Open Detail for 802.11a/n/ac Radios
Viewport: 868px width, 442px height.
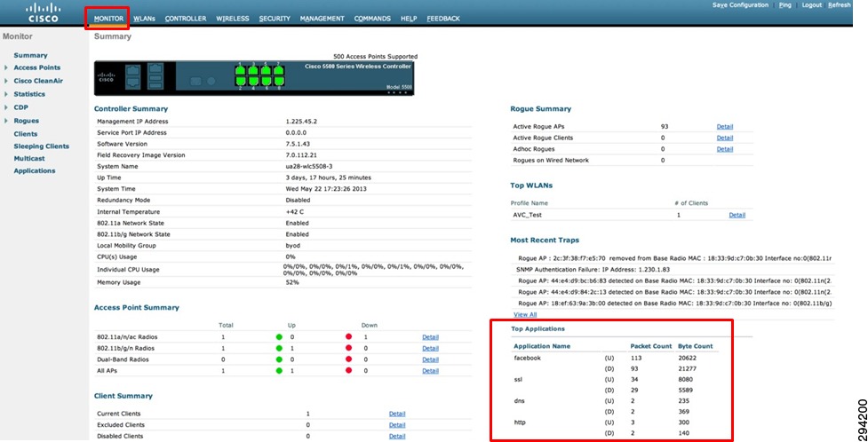[x=430, y=337]
